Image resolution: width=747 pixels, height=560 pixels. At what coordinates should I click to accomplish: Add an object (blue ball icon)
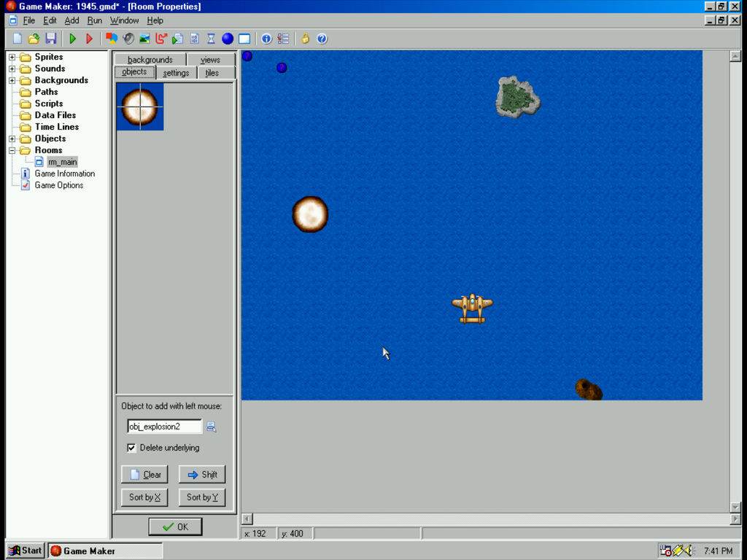228,39
